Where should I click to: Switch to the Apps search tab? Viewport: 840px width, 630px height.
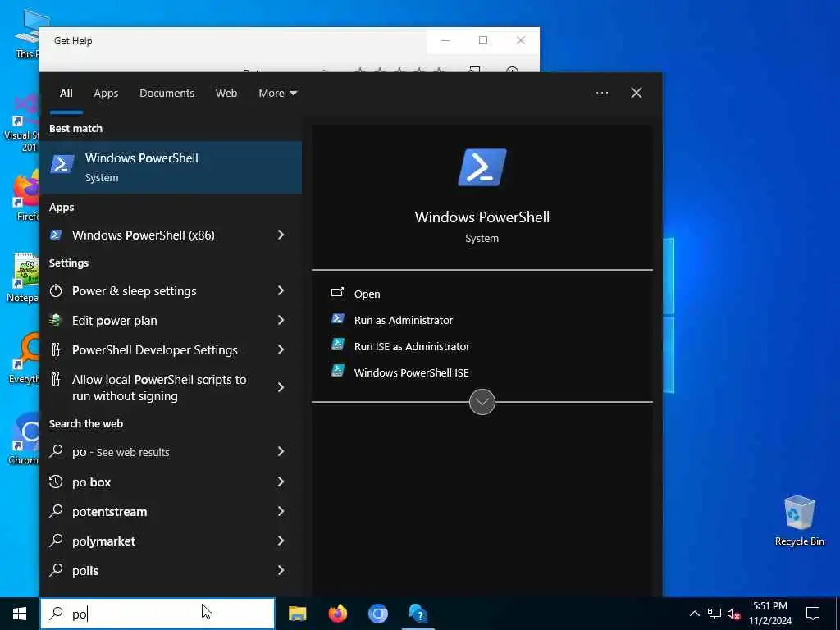point(106,94)
